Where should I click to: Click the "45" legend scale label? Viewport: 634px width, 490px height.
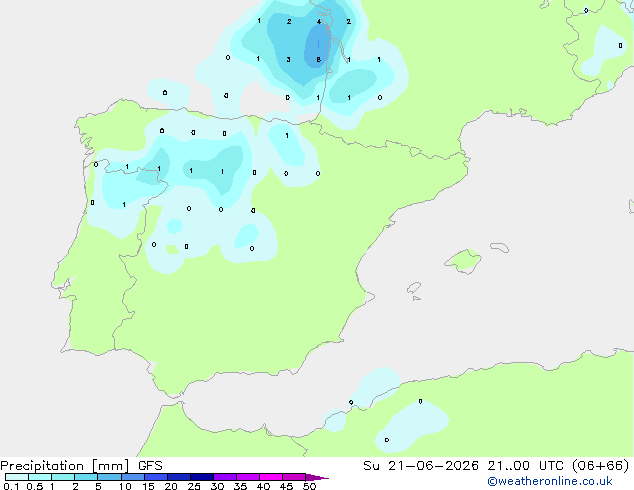[x=286, y=486]
